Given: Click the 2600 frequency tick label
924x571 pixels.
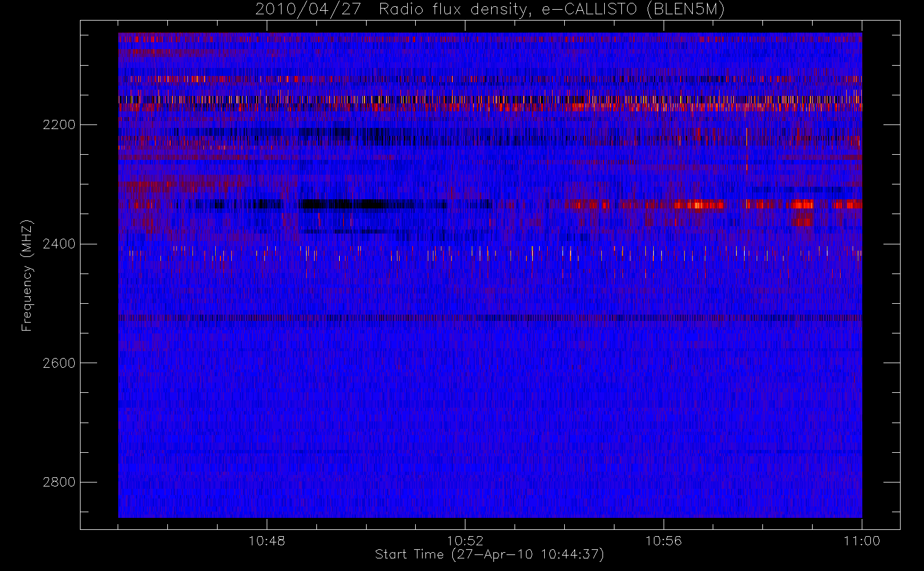Looking at the screenshot, I should 59,363.
